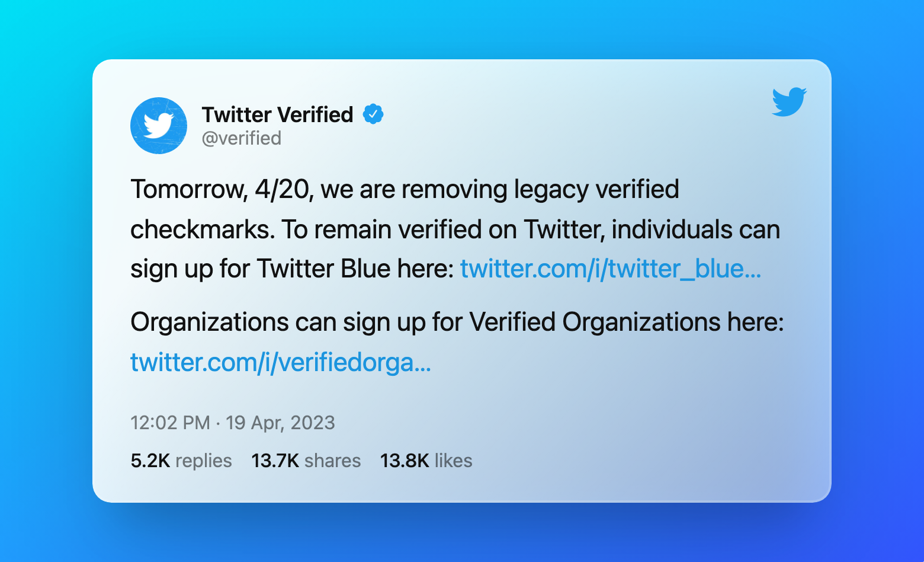Image resolution: width=924 pixels, height=562 pixels.
Task: Click the word "Organizations" starting second paragraph
Action: (x=210, y=322)
